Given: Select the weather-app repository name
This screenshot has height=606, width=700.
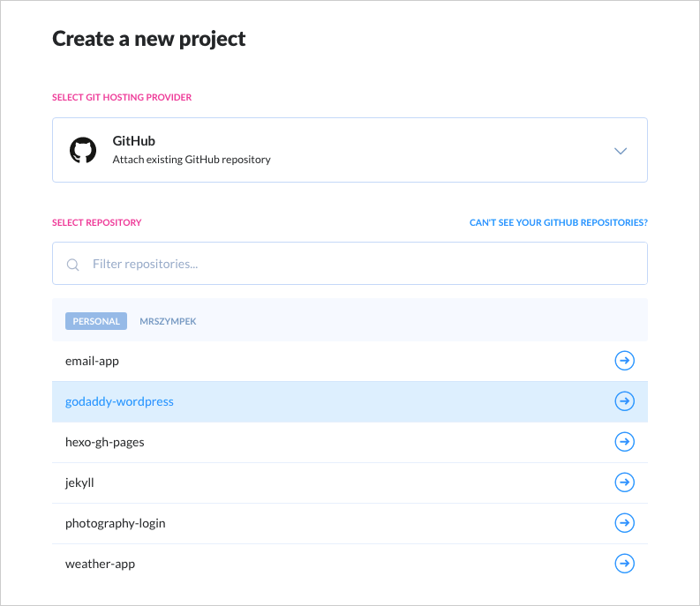Looking at the screenshot, I should coord(100,564).
